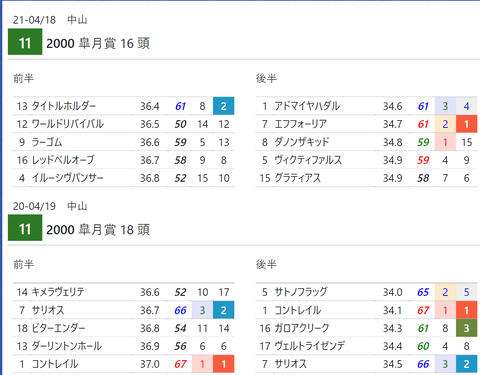Screen dimensions: 480x375
Task: Click finish cell 5 for サトノフラッグ
Action: point(466,292)
